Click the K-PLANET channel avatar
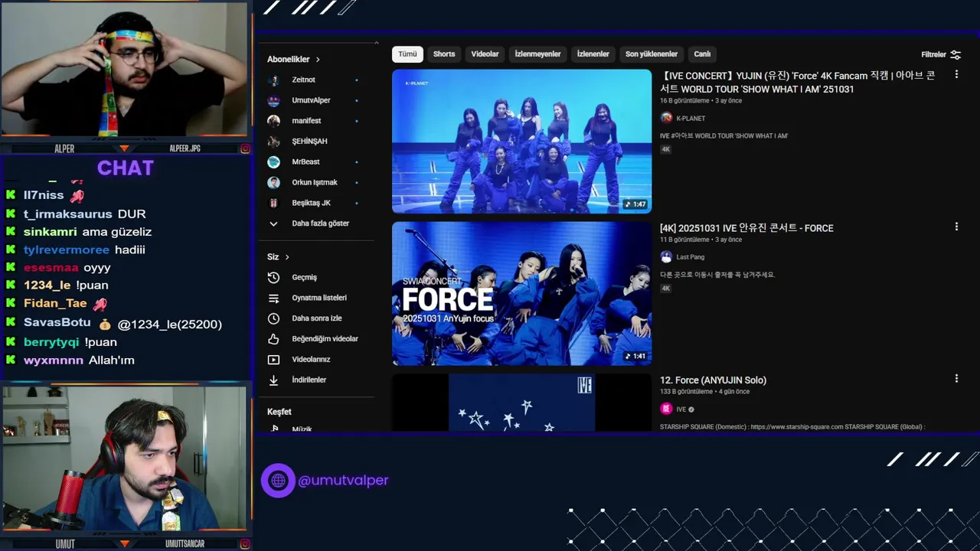The height and width of the screenshot is (551, 980). click(666, 118)
